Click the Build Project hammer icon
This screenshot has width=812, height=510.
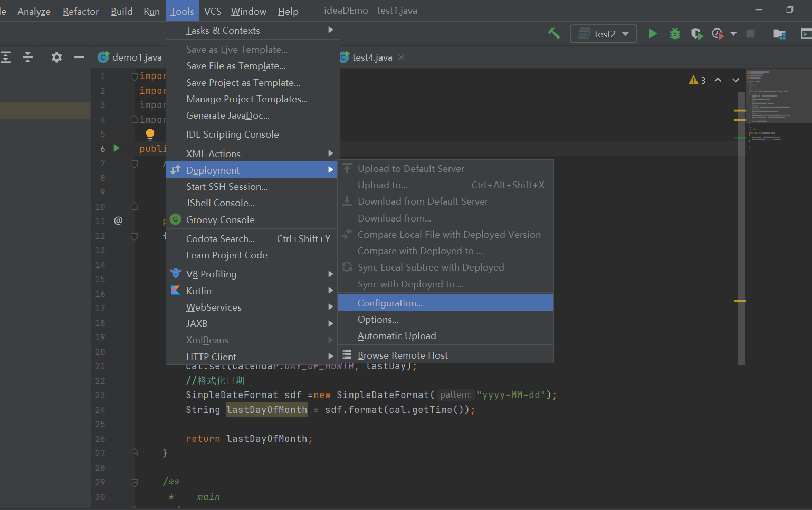click(x=553, y=34)
